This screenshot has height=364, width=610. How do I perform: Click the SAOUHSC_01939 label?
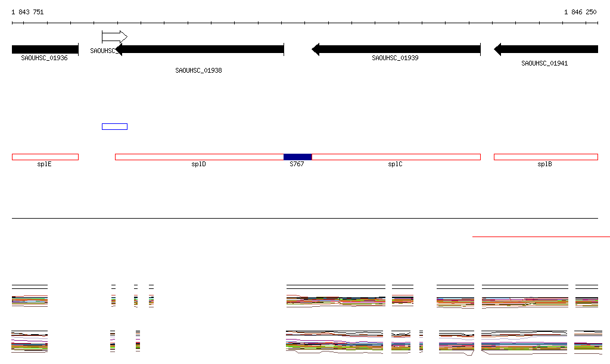click(x=395, y=58)
